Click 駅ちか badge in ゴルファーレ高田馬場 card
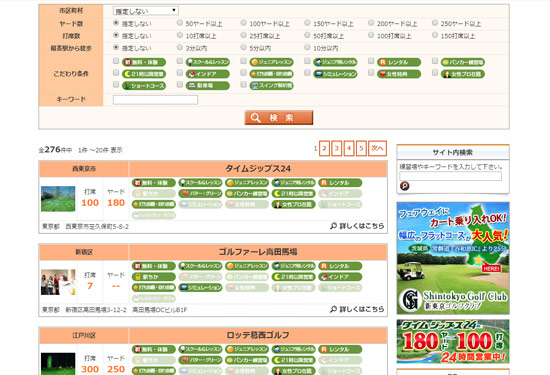The image size is (550, 375). tap(154, 277)
